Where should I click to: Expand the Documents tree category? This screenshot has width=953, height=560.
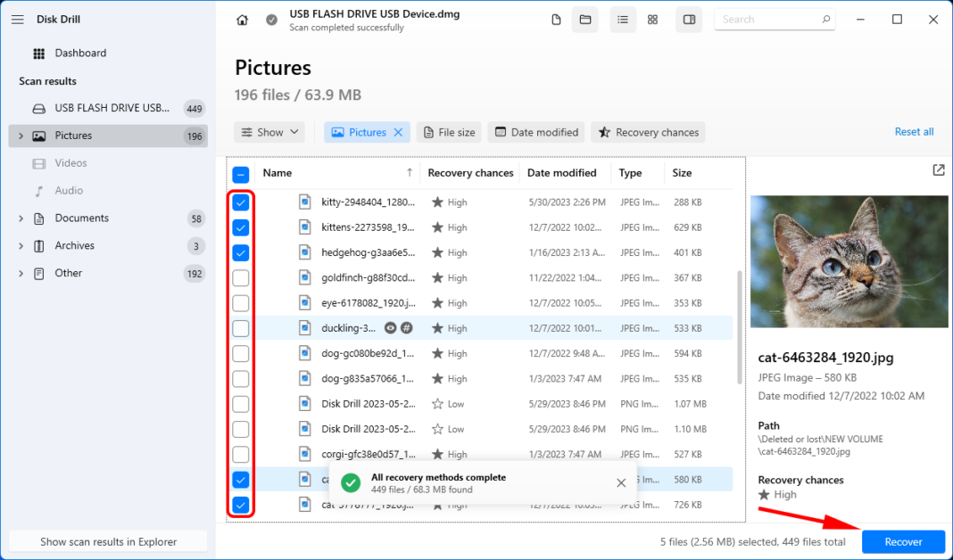(x=21, y=218)
